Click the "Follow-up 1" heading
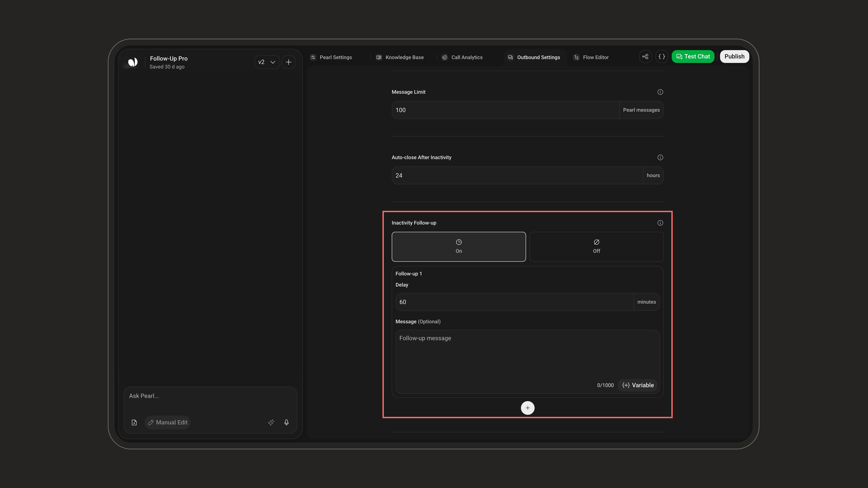 pos(408,274)
